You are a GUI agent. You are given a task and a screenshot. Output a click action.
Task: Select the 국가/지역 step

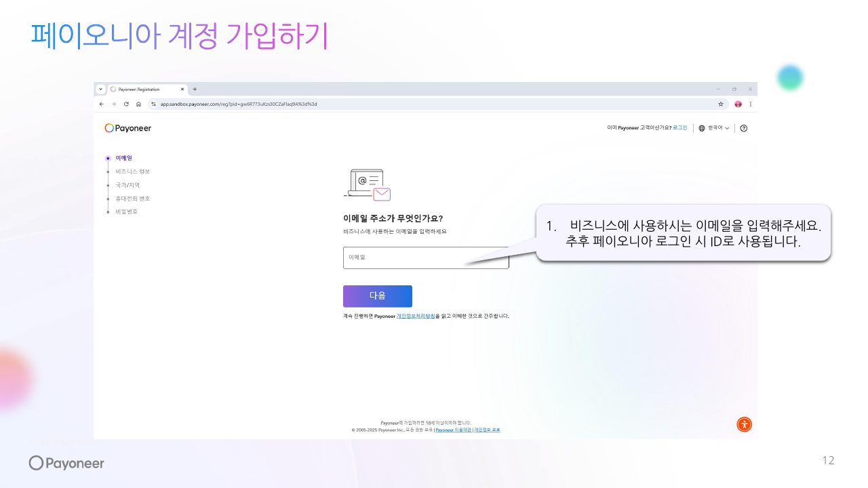(127, 185)
